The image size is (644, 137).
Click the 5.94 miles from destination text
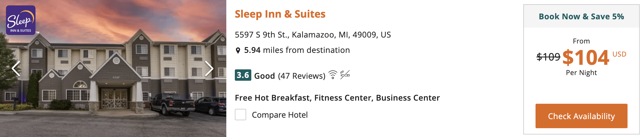(x=297, y=50)
